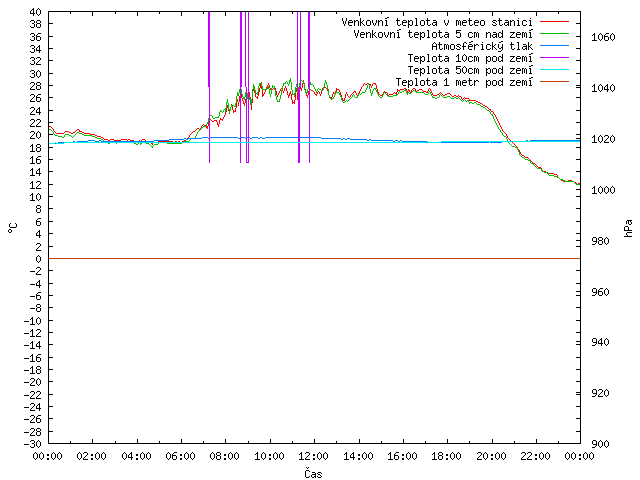Screen dimensions: 640x480
Task: Click legend label 'Teplota 1 metr pod zemí'
Action: pos(464,82)
